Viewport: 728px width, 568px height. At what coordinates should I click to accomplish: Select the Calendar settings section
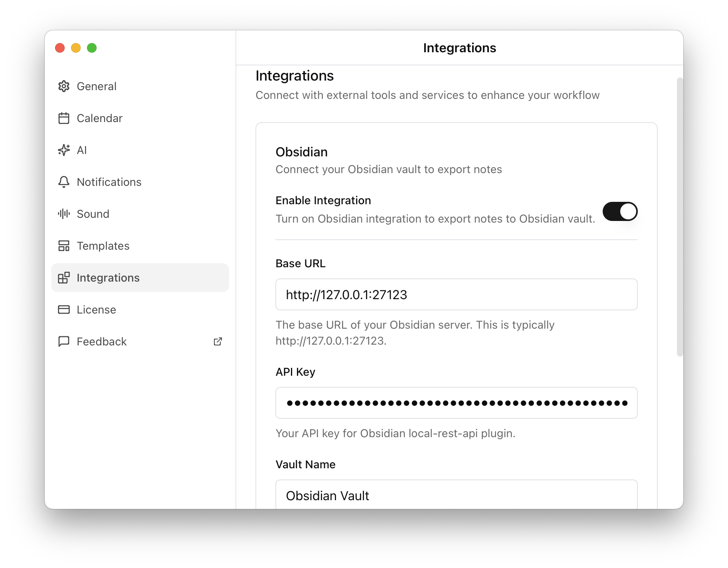[99, 118]
